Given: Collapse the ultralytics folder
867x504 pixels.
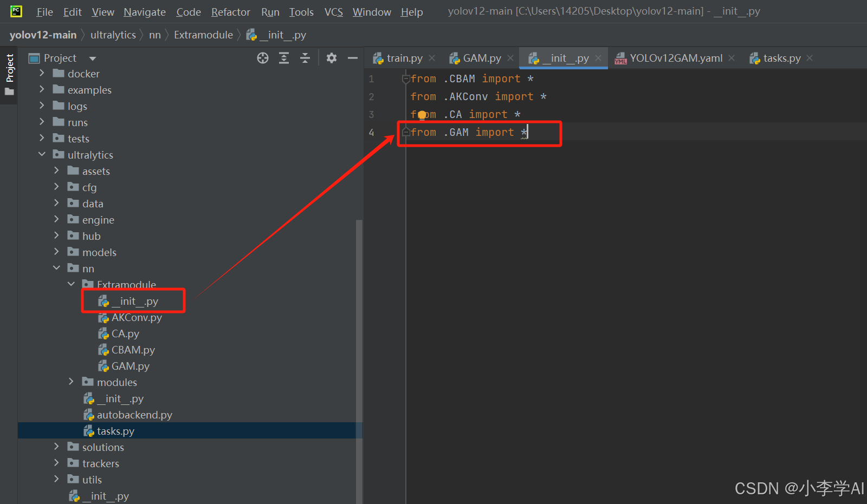Looking at the screenshot, I should click(42, 154).
